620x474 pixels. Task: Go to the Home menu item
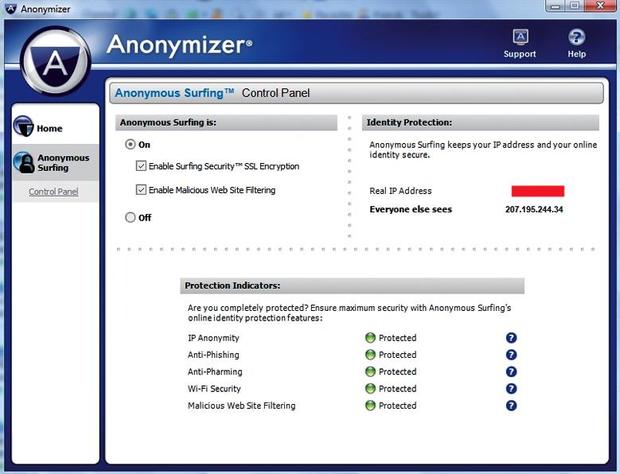[50, 129]
